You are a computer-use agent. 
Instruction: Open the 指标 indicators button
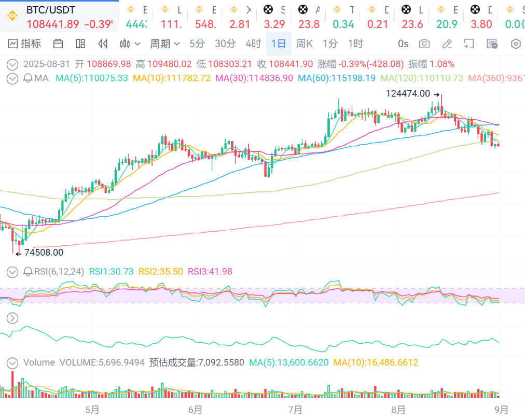pos(24,44)
